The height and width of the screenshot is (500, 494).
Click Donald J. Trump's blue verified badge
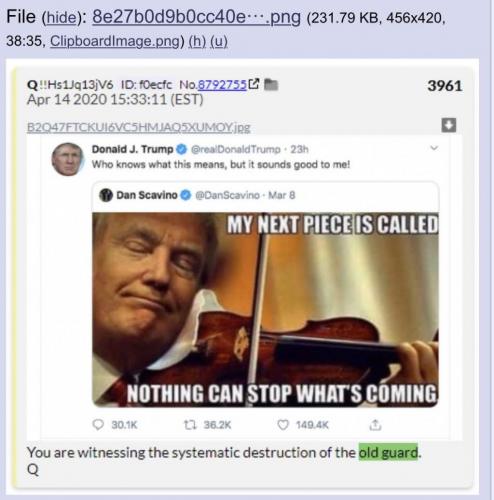point(181,149)
